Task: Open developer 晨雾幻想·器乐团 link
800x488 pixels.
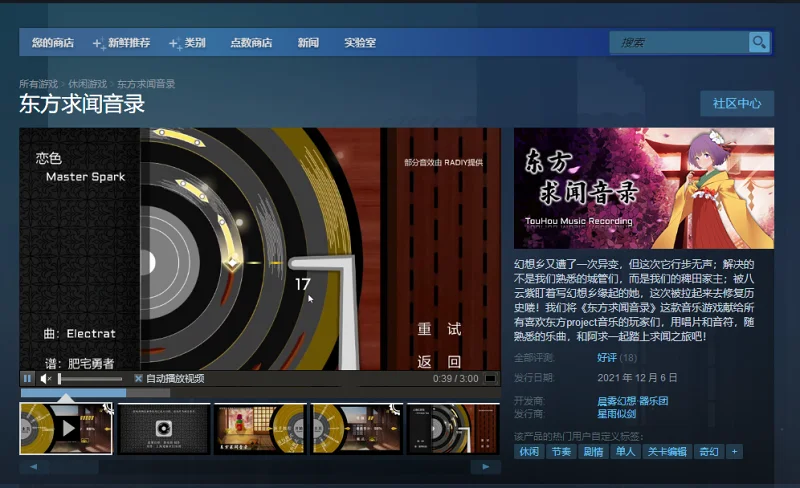Action: click(633, 401)
